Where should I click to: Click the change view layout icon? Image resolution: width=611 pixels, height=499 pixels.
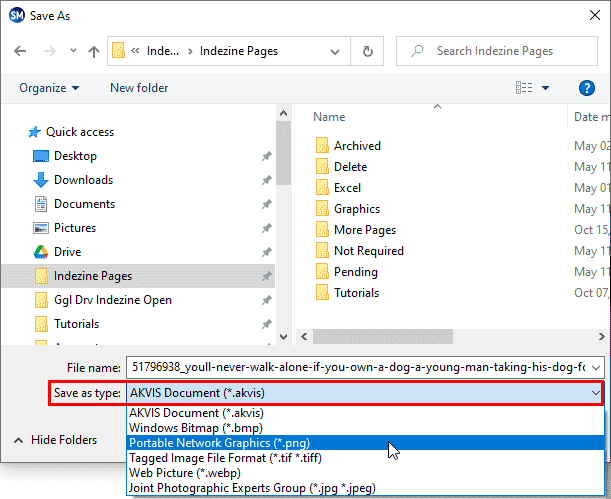click(x=523, y=88)
